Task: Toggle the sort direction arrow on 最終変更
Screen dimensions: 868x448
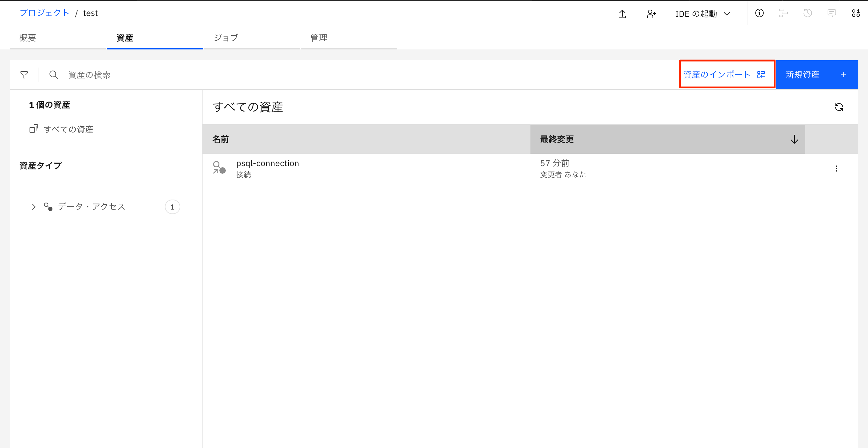Action: click(794, 139)
